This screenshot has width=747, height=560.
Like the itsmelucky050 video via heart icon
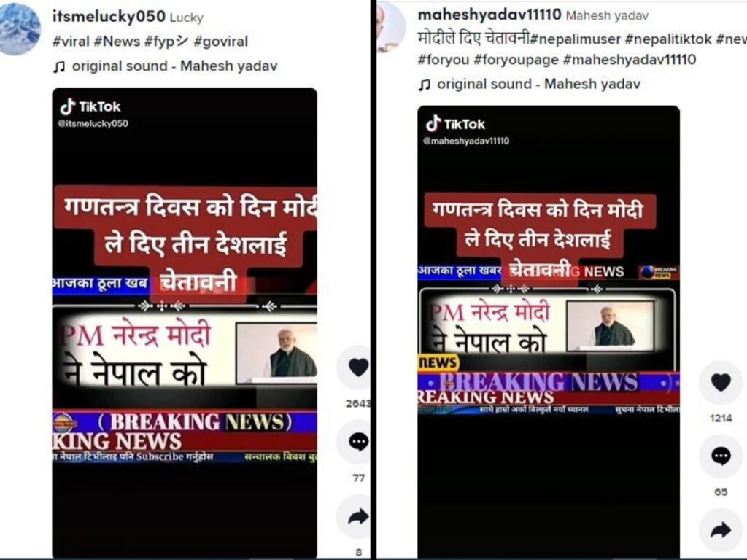click(357, 367)
